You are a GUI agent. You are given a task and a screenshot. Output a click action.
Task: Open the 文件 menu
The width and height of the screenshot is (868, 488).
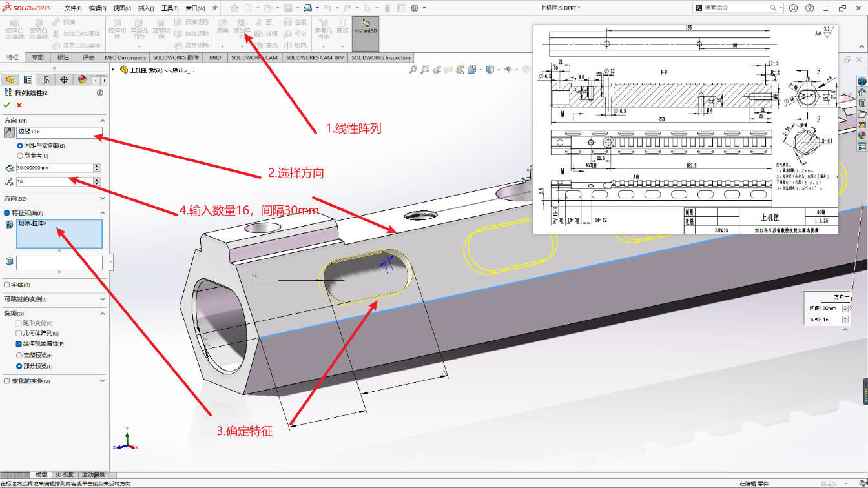(x=73, y=8)
